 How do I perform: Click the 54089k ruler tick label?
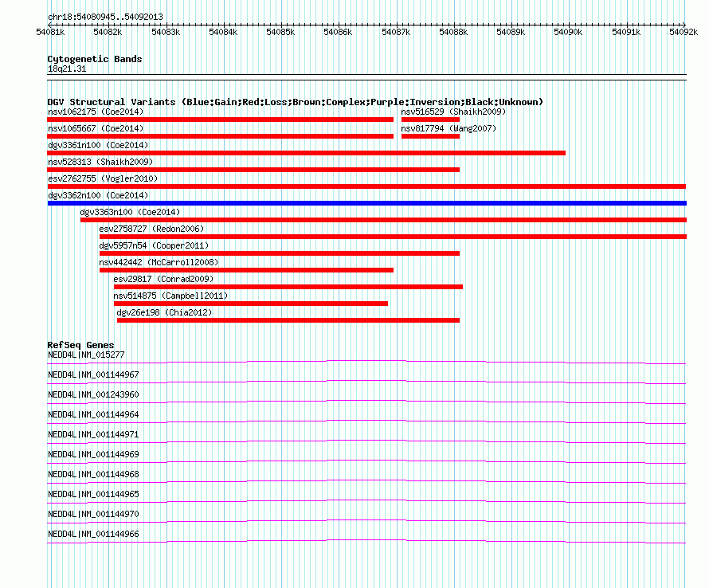(x=511, y=32)
